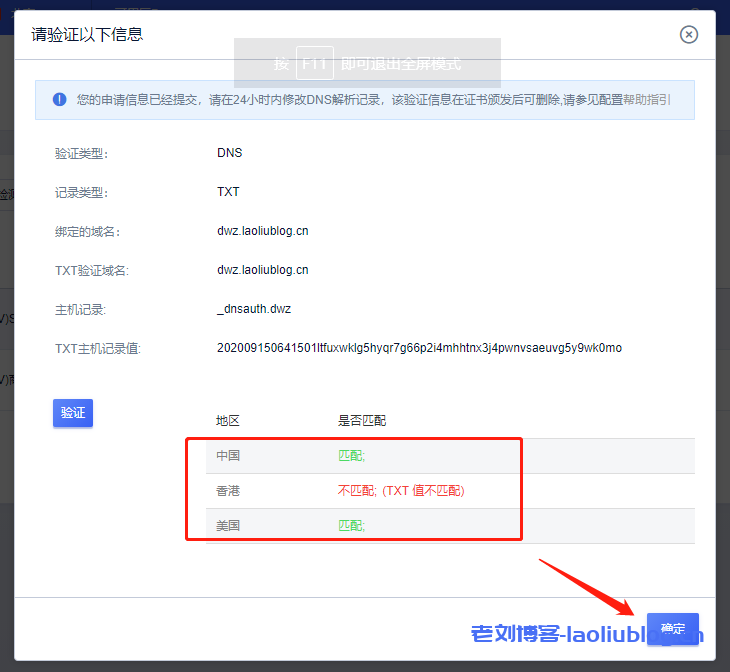Click the domain value beside TXT验证域名
Viewport: 730px width, 672px height.
(262, 270)
